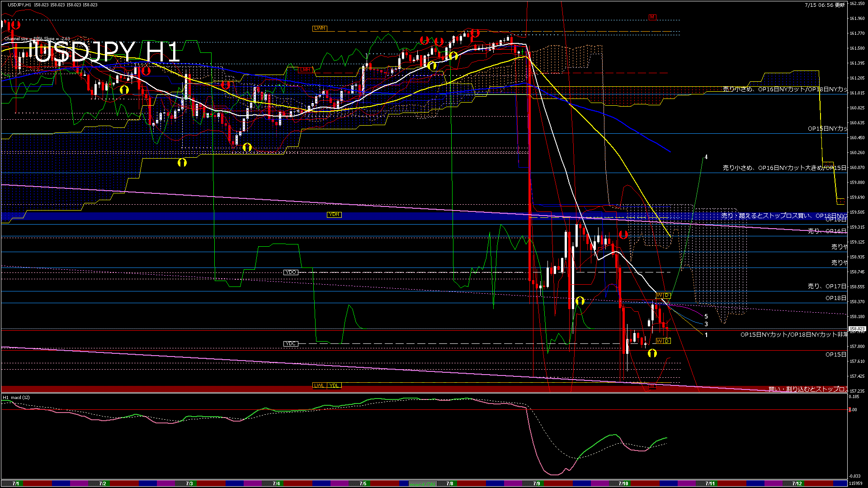Select the YDO yesterday open label

point(291,272)
